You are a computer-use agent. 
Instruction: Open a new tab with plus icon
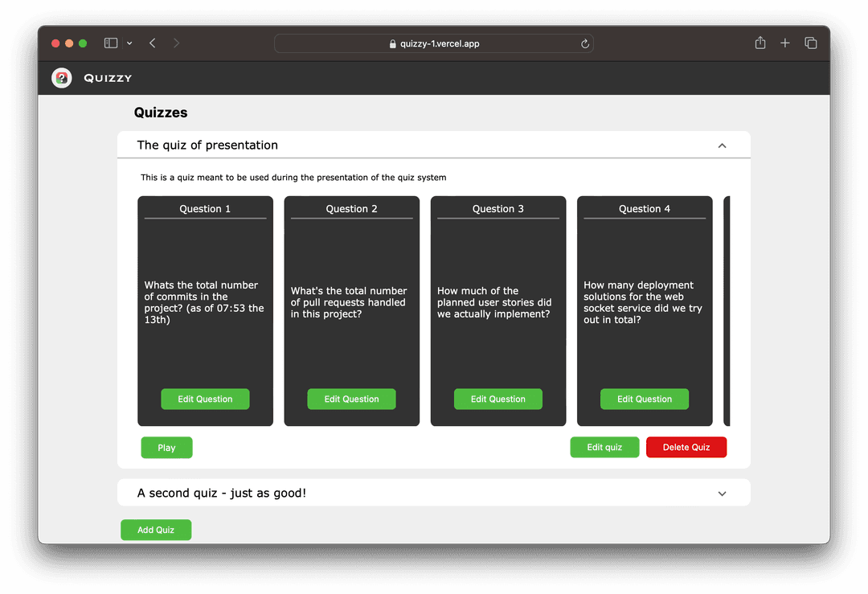click(x=785, y=43)
